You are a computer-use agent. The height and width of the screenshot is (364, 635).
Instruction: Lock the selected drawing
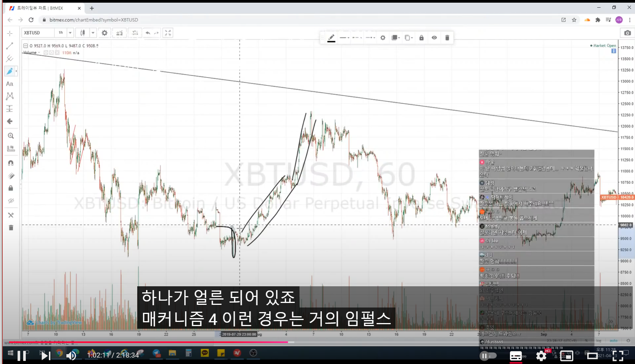[x=422, y=38]
